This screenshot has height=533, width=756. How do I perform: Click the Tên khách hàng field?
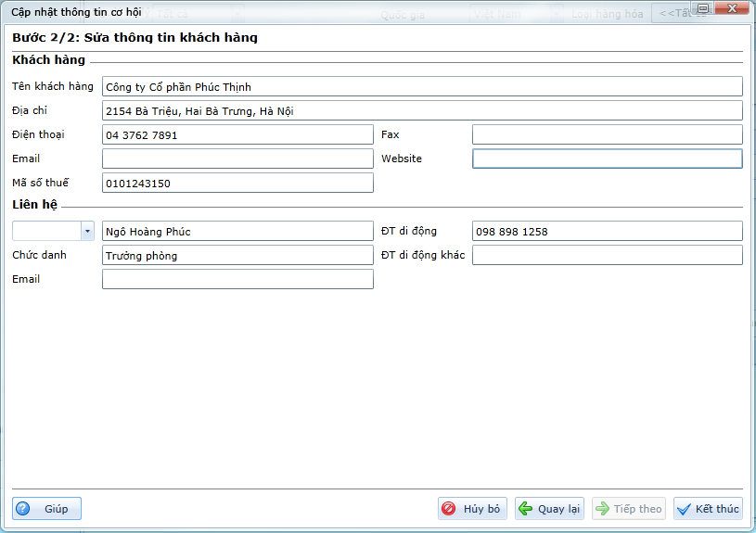pyautogui.click(x=422, y=86)
